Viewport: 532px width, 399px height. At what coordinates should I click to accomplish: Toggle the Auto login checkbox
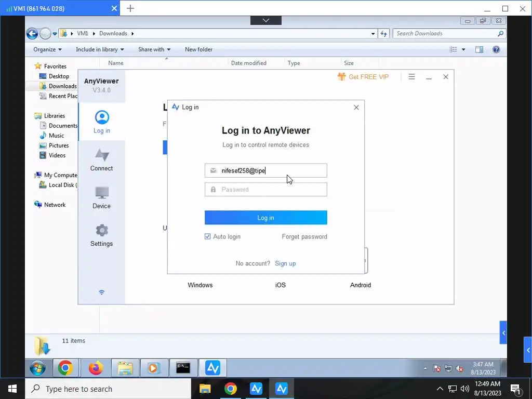(x=208, y=236)
